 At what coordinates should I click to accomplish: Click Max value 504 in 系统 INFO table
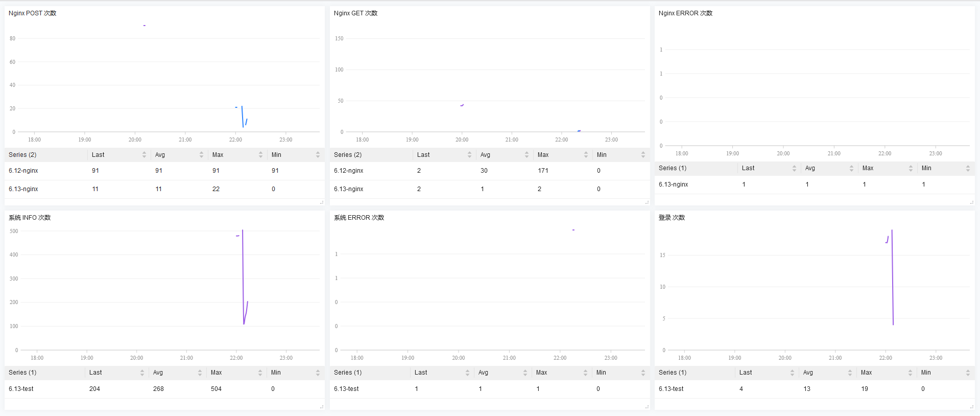(216, 389)
